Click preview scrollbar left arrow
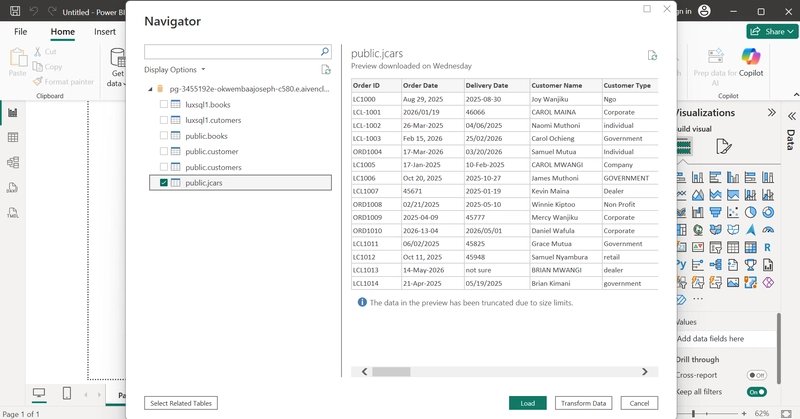Image resolution: width=800 pixels, height=419 pixels. (364, 372)
